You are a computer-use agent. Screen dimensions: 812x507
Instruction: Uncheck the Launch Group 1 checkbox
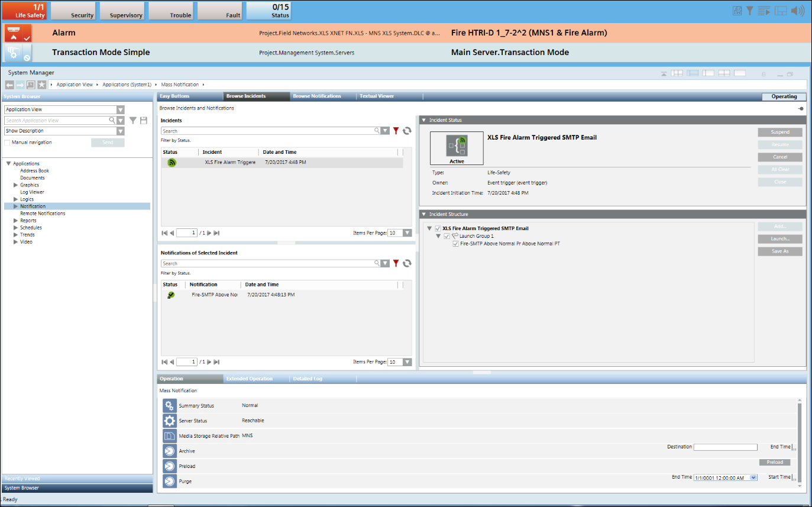click(447, 236)
